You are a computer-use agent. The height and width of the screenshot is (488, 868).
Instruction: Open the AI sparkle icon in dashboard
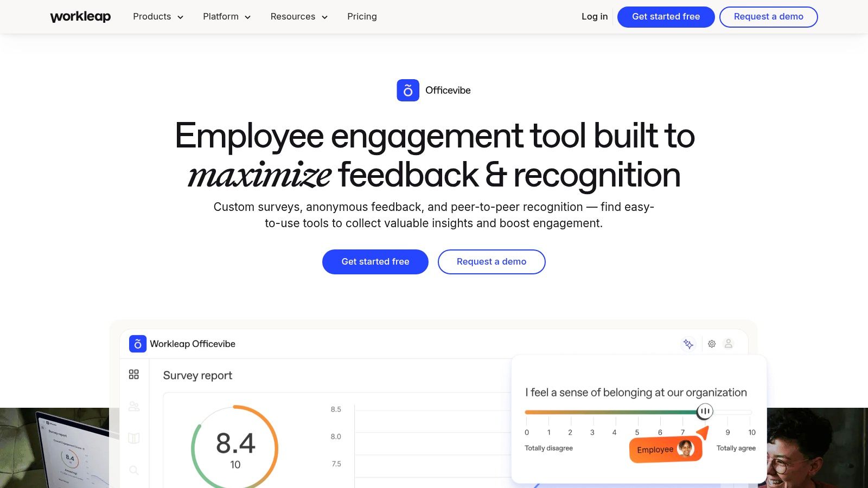688,344
